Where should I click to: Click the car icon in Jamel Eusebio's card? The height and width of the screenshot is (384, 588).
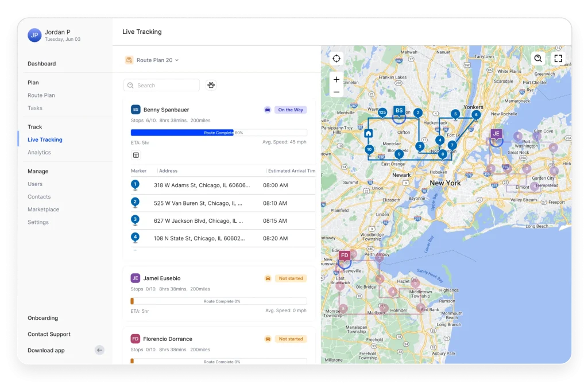268,278
